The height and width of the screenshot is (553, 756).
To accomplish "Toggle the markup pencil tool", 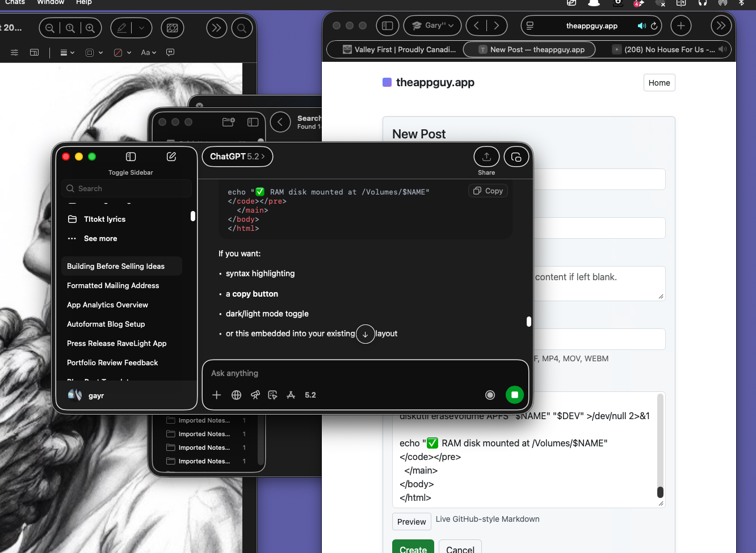I will 121,27.
